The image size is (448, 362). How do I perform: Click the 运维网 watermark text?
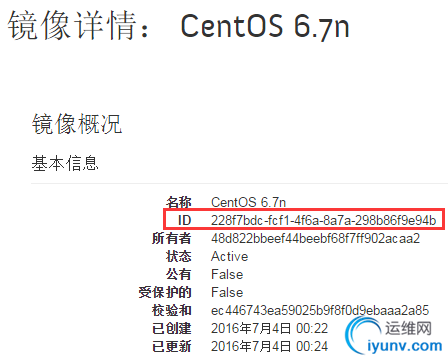408,328
